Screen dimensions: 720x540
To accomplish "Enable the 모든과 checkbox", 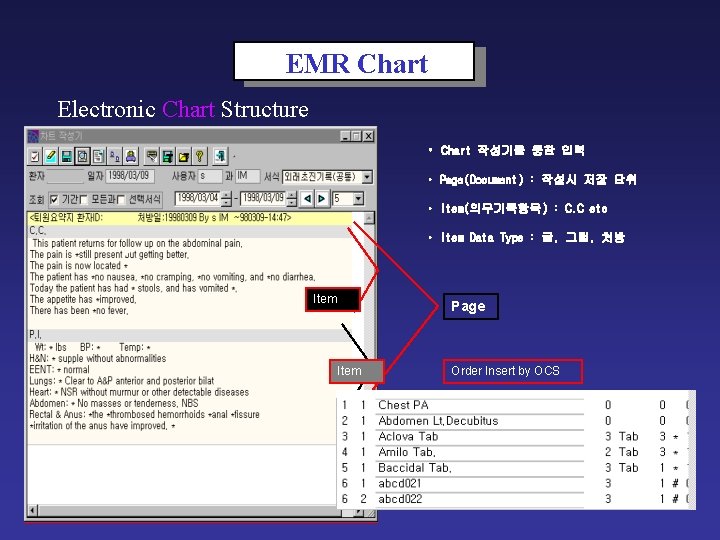I will pos(84,199).
